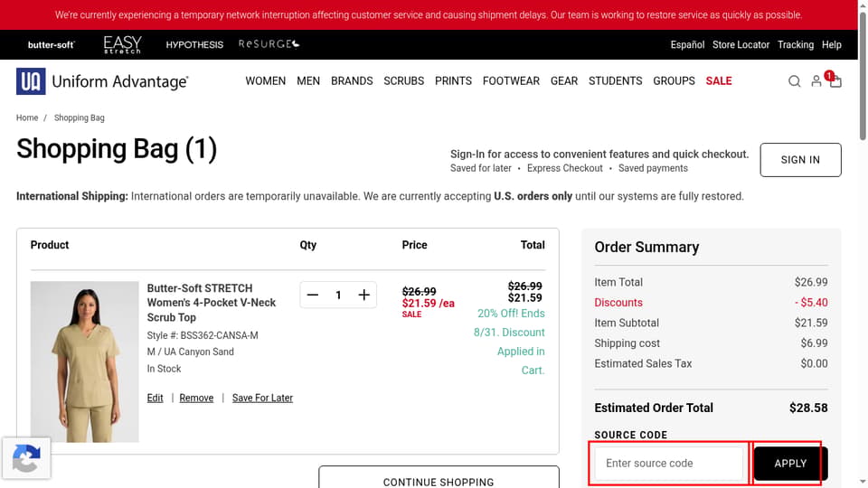Click the UA Uniform Advantage logo
This screenshot has height=488, width=868.
102,81
